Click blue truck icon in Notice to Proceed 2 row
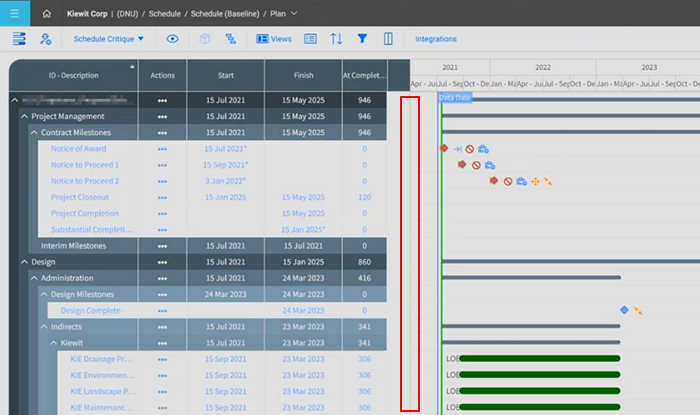The image size is (700, 415). 521,181
